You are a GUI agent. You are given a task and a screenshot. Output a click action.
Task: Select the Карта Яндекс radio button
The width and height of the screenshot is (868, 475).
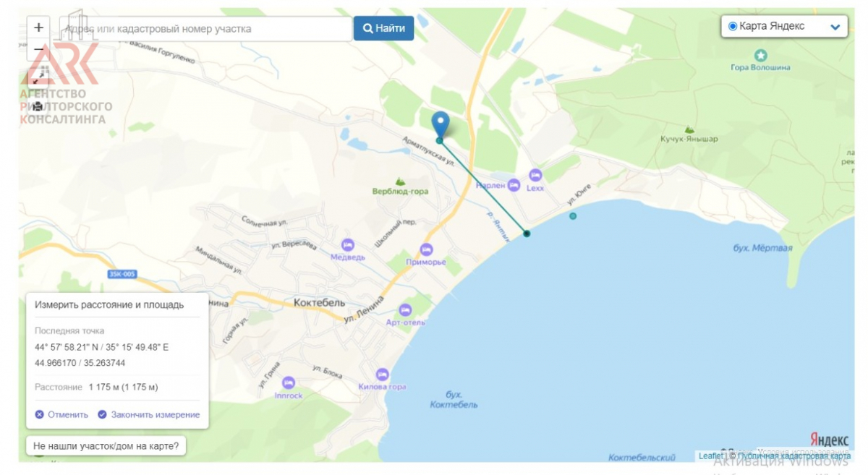coord(733,26)
